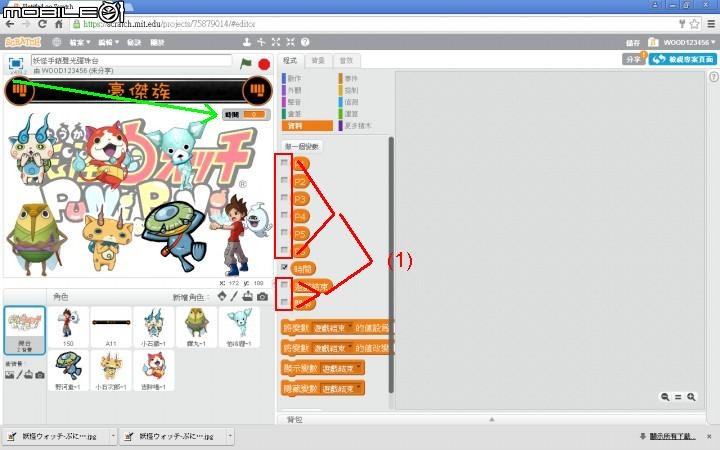Switch to the 背景 (Backdrops) tab
The width and height of the screenshot is (720, 450).
(318, 60)
